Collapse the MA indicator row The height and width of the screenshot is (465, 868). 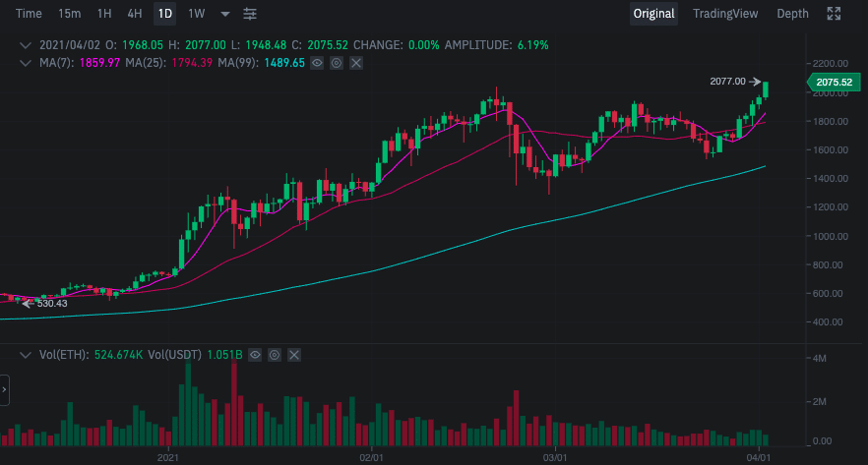[27, 63]
